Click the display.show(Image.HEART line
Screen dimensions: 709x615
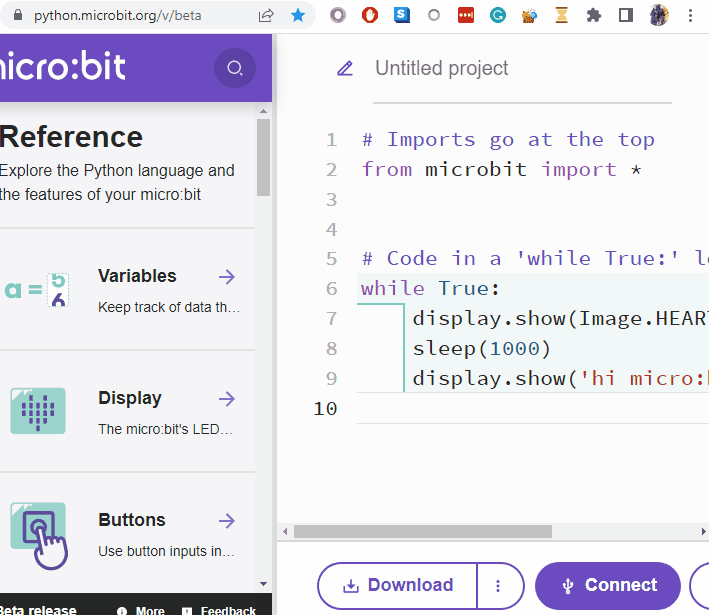tap(560, 319)
